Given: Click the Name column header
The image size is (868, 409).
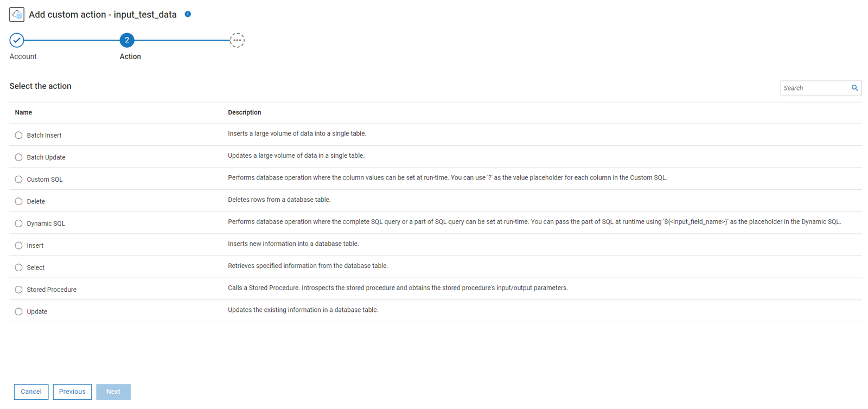Looking at the screenshot, I should pyautogui.click(x=23, y=113).
